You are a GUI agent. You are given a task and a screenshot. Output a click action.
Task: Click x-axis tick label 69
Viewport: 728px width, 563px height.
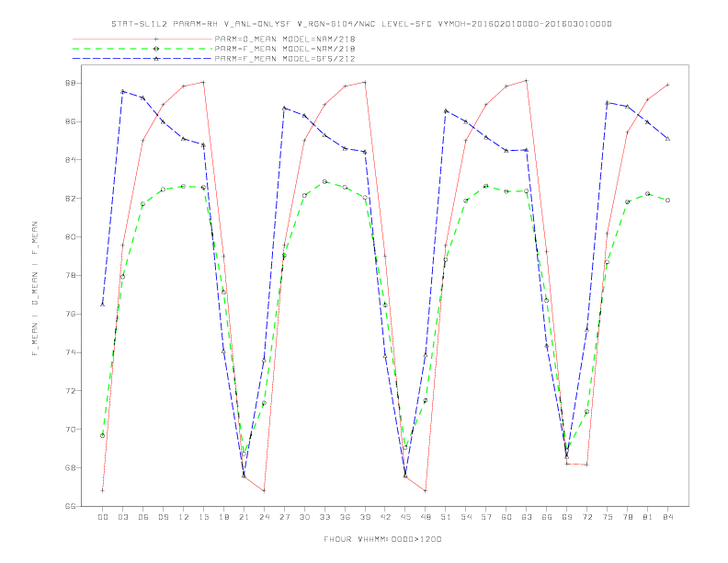point(567,517)
